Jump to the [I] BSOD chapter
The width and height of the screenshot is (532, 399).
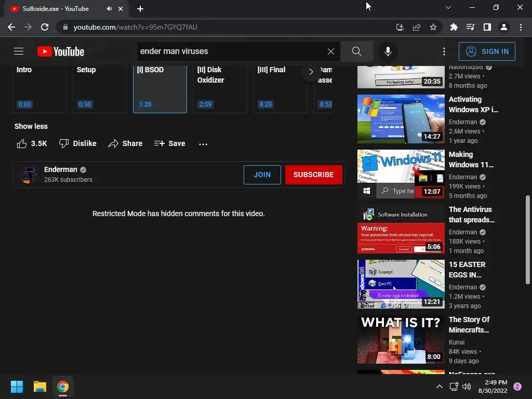(160, 89)
